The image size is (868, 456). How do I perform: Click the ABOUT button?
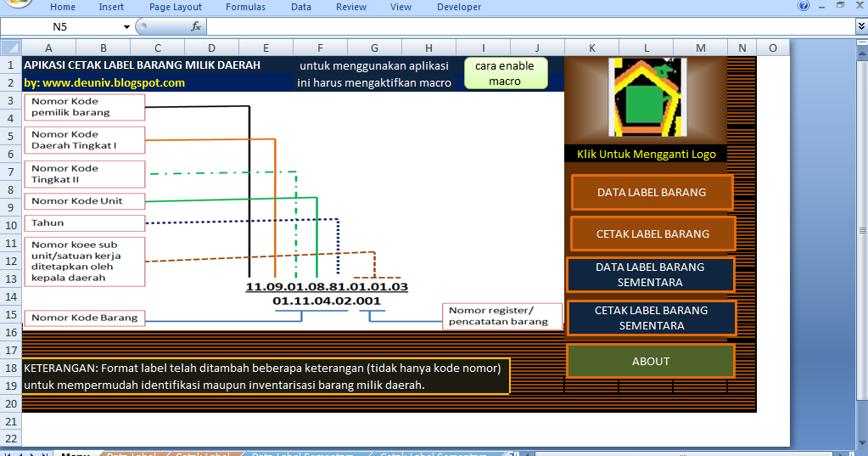pyautogui.click(x=651, y=361)
